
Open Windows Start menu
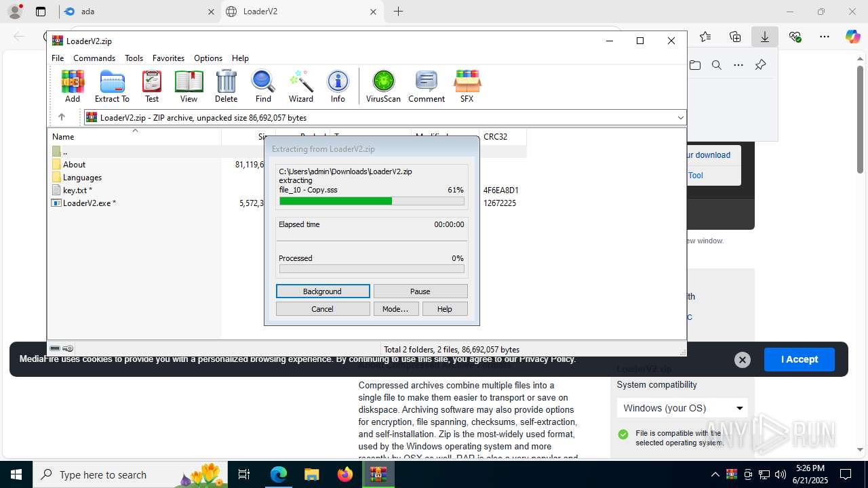click(16, 474)
